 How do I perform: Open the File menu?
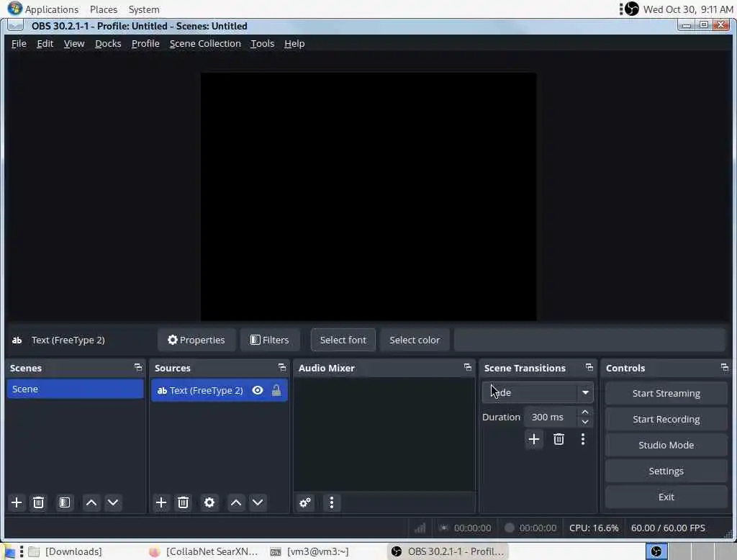click(19, 43)
